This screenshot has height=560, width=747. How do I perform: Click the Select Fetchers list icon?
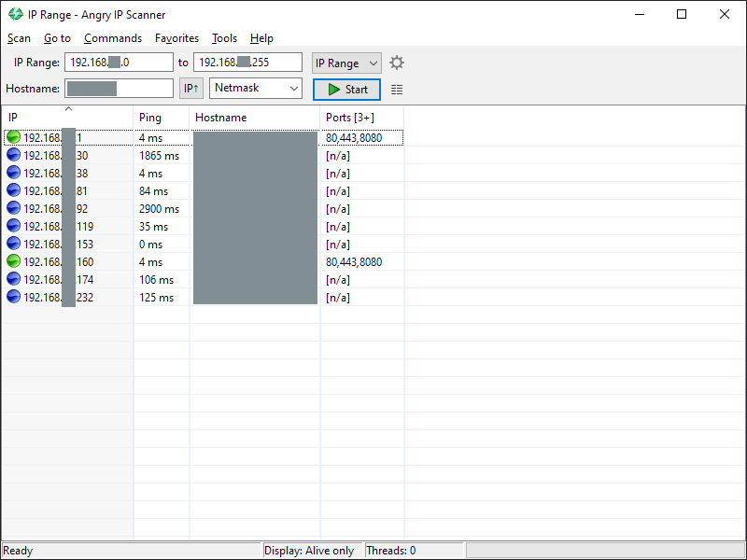coord(397,90)
